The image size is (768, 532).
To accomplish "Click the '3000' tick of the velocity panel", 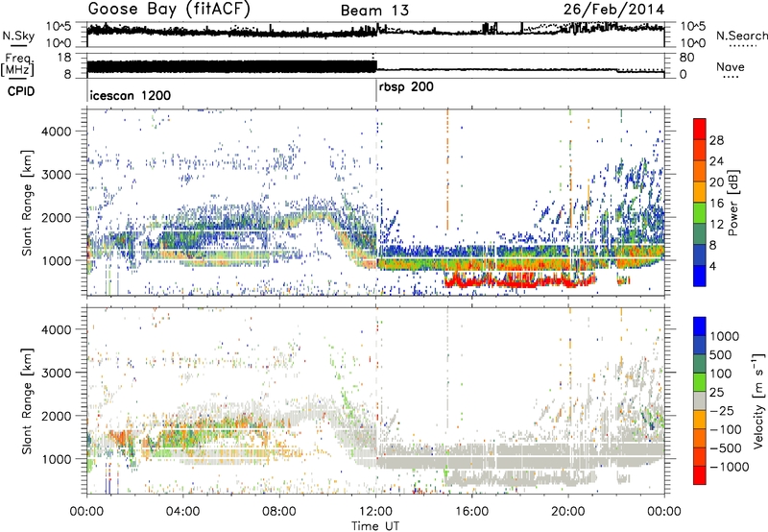I will [56, 373].
